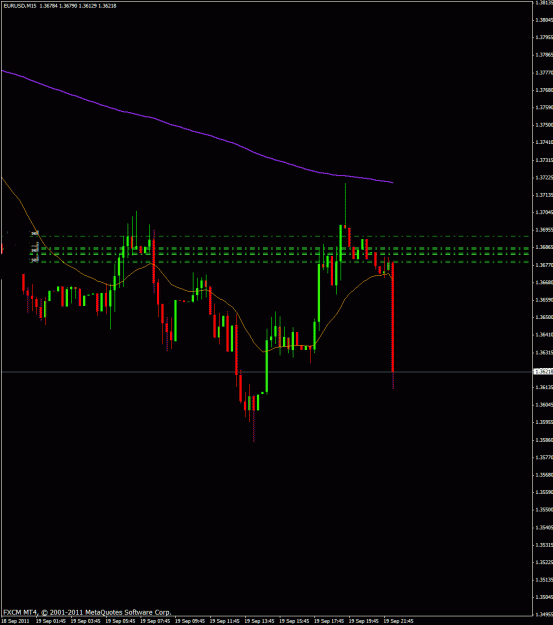The width and height of the screenshot is (553, 625).
Task: Click the 19 Sep 07:45 time label
Action: (155, 621)
